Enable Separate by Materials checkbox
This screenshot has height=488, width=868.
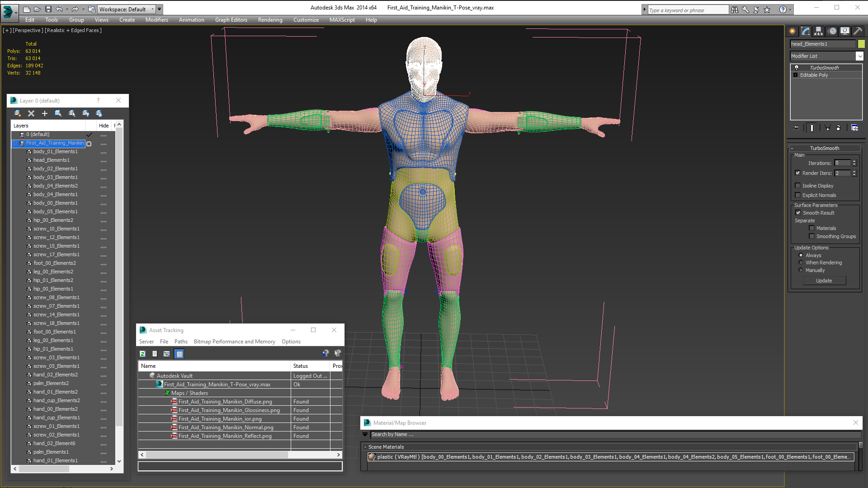click(x=812, y=228)
